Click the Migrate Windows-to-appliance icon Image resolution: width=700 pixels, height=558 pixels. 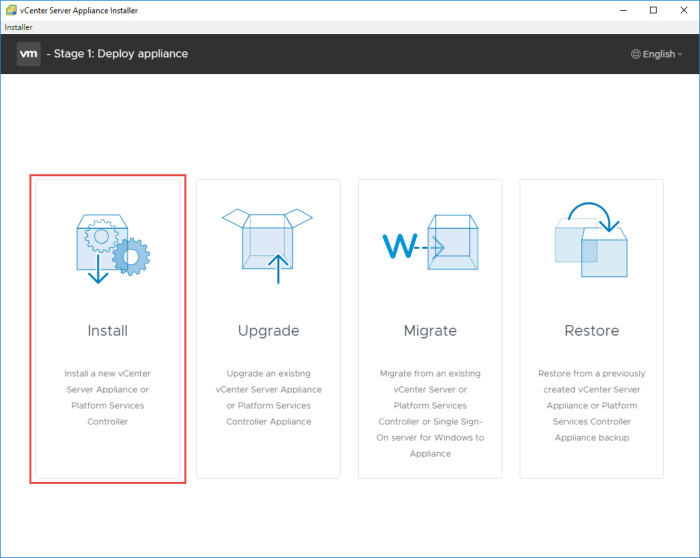pyautogui.click(x=430, y=243)
